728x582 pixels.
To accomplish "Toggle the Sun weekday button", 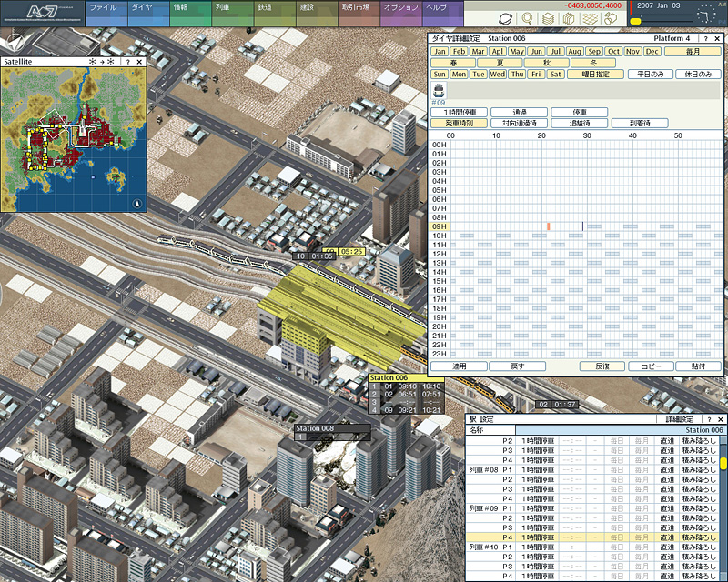I will pyautogui.click(x=440, y=75).
